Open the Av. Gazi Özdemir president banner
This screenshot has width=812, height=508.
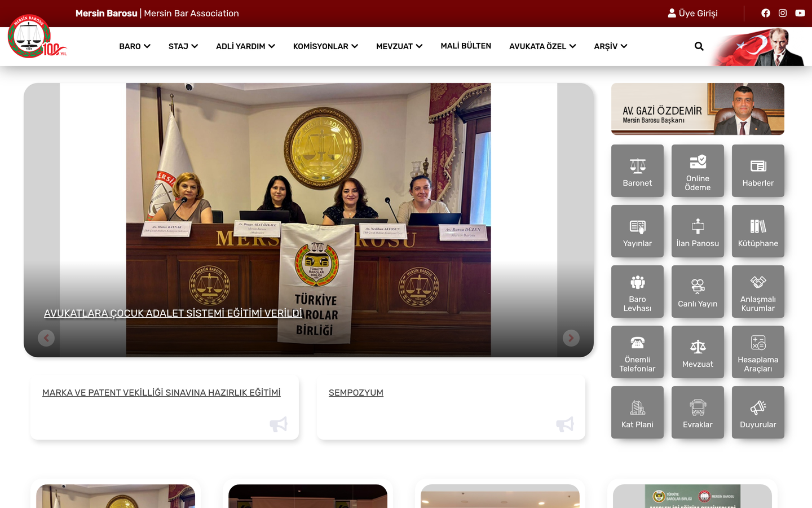point(698,109)
